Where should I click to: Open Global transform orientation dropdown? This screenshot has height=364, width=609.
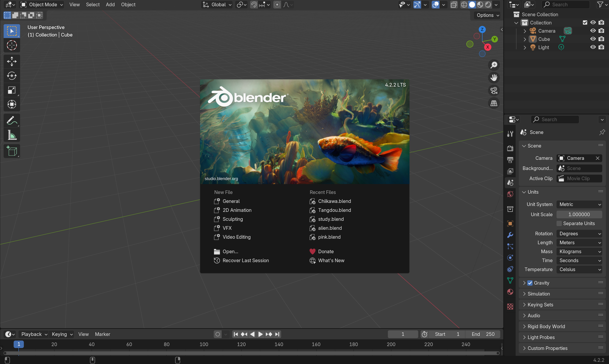click(x=216, y=5)
